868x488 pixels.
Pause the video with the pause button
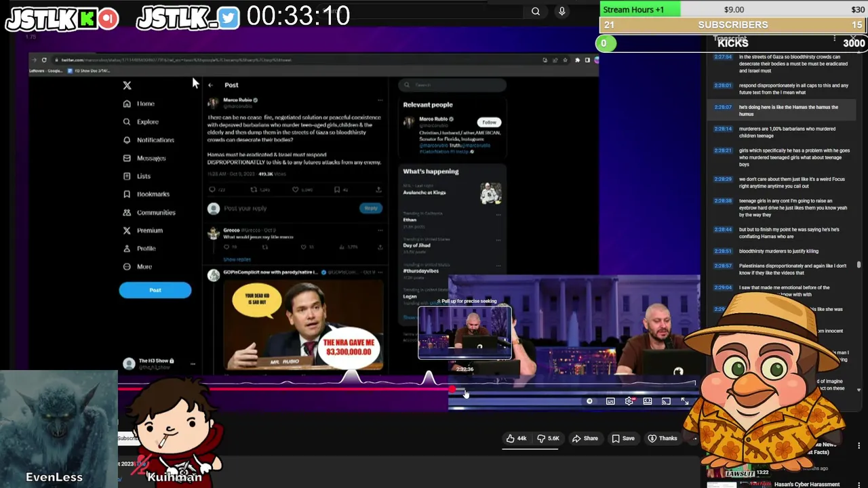point(589,401)
